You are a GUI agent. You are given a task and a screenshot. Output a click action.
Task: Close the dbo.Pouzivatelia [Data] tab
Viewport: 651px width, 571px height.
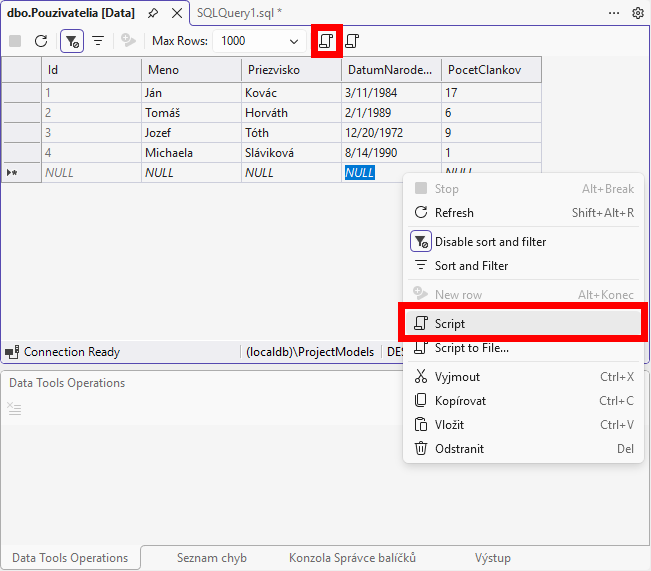click(177, 13)
